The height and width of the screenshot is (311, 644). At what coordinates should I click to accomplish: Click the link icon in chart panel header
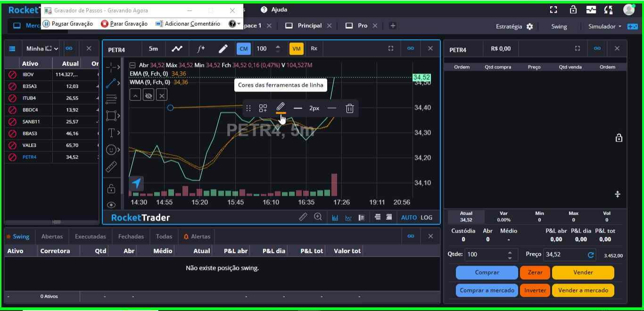pos(411,48)
